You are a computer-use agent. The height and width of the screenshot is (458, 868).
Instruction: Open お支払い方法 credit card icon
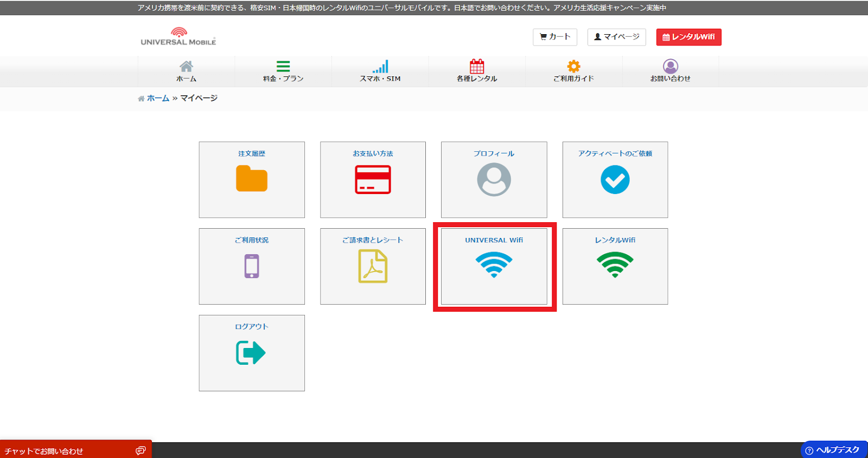(373, 179)
